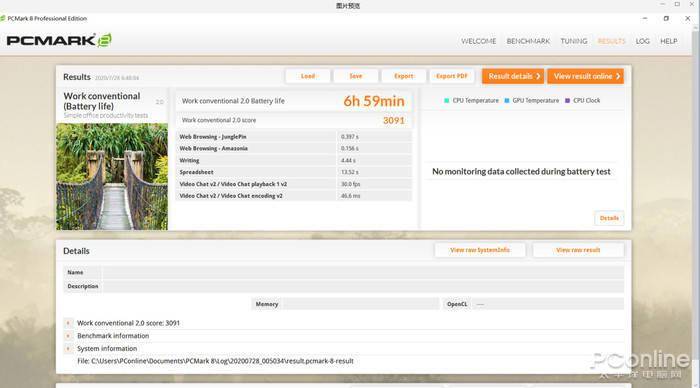
Task: Go to the LOG tab
Action: 642,41
